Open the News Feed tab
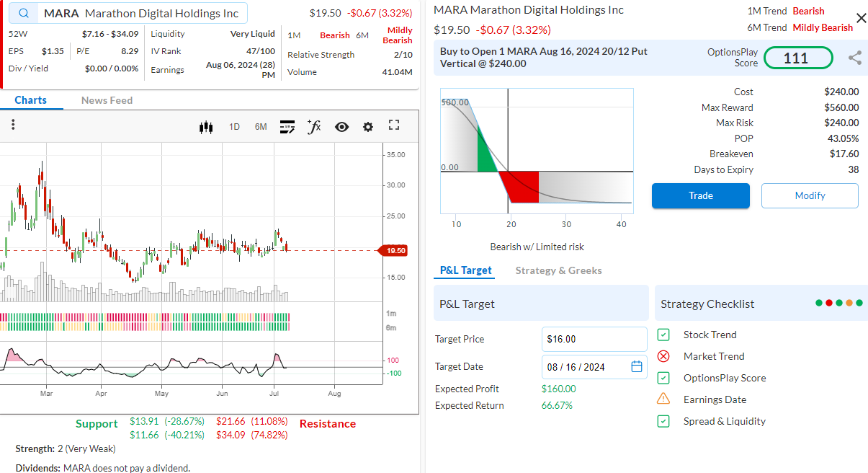Screen dimensions: 868x473 pos(107,100)
